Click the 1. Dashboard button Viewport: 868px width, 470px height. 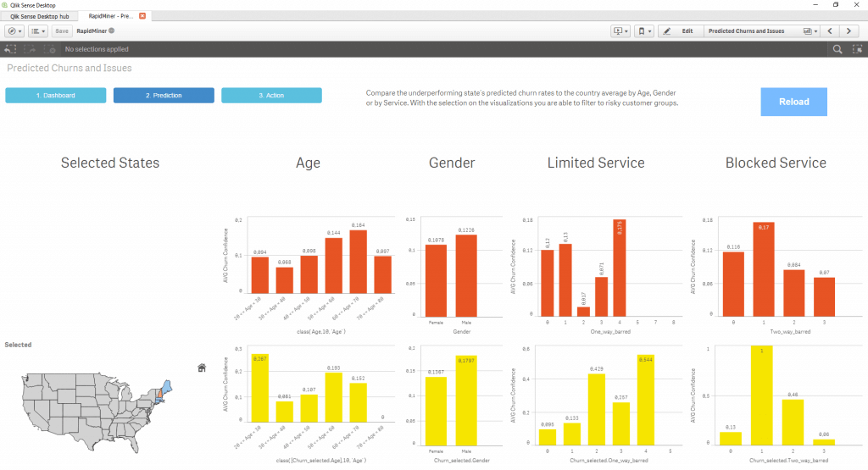(x=56, y=95)
